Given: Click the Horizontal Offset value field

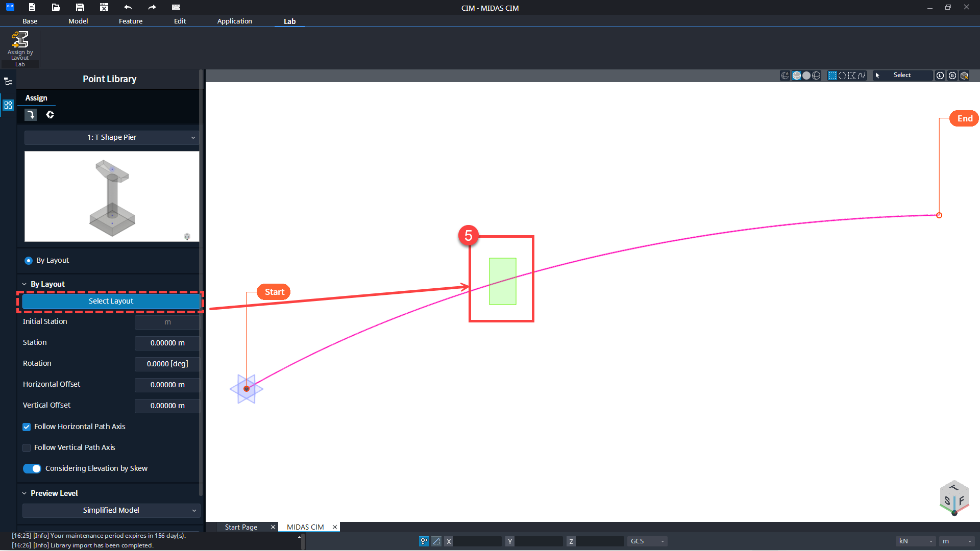Looking at the screenshot, I should 167,385.
